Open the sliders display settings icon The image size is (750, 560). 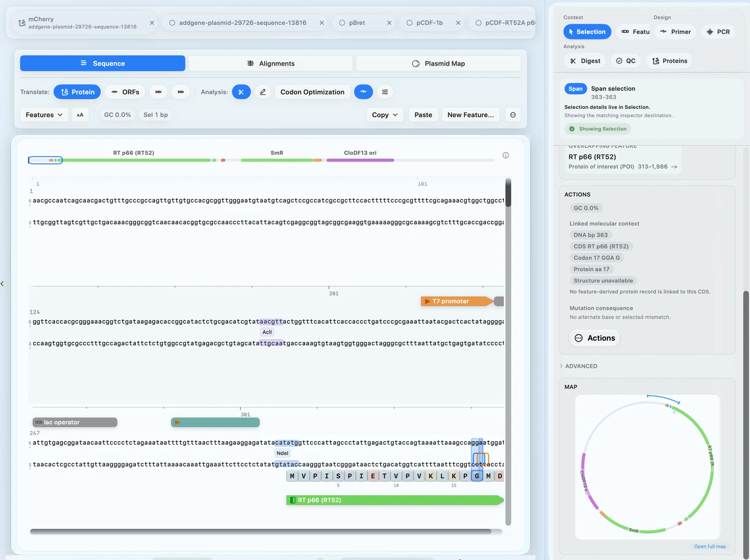point(385,92)
